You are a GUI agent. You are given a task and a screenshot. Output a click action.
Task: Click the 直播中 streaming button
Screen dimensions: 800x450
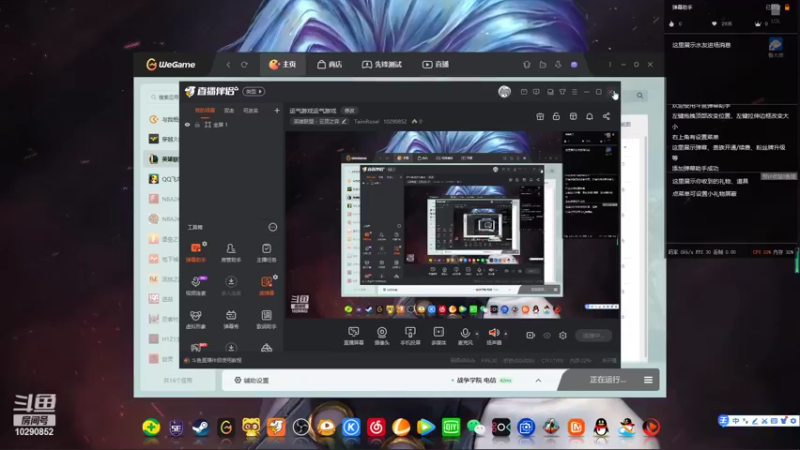(593, 335)
